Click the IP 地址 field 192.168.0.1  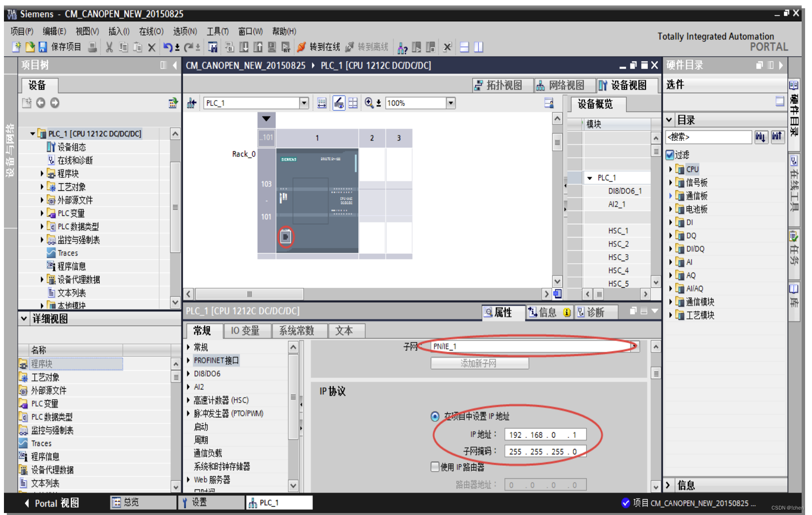[x=546, y=435]
